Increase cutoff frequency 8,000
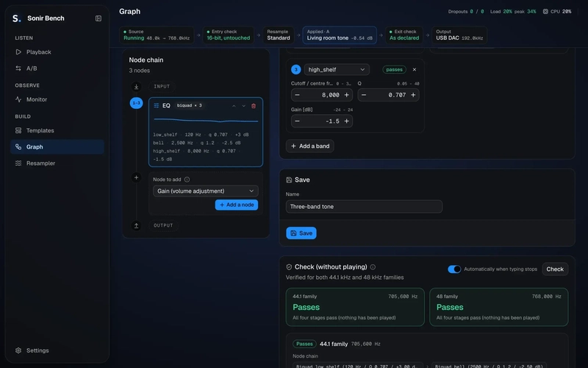 (x=346, y=95)
